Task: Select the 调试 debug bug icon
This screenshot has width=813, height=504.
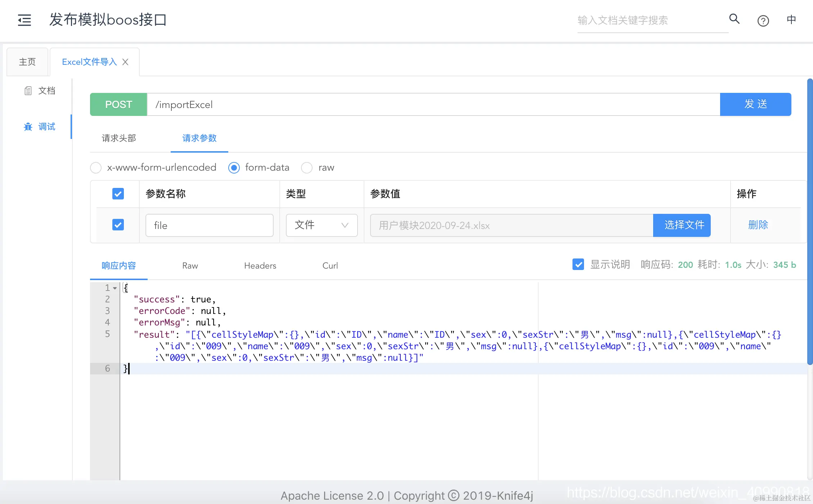Action: (x=28, y=127)
